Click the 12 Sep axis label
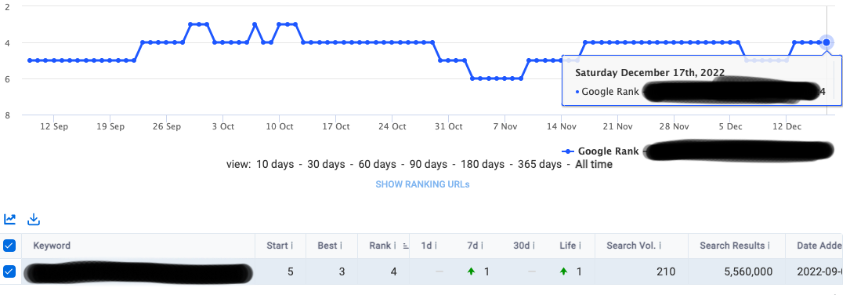Viewport: 868px width, 295px height. (54, 126)
